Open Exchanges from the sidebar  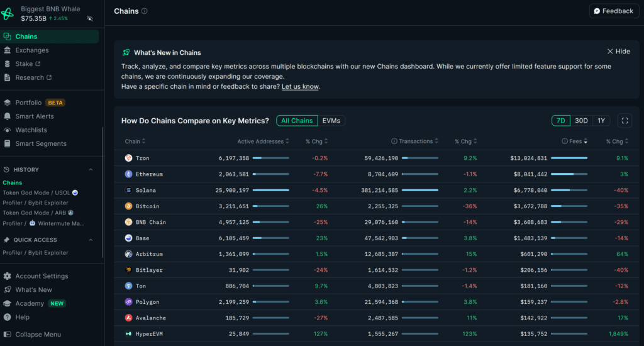31,50
